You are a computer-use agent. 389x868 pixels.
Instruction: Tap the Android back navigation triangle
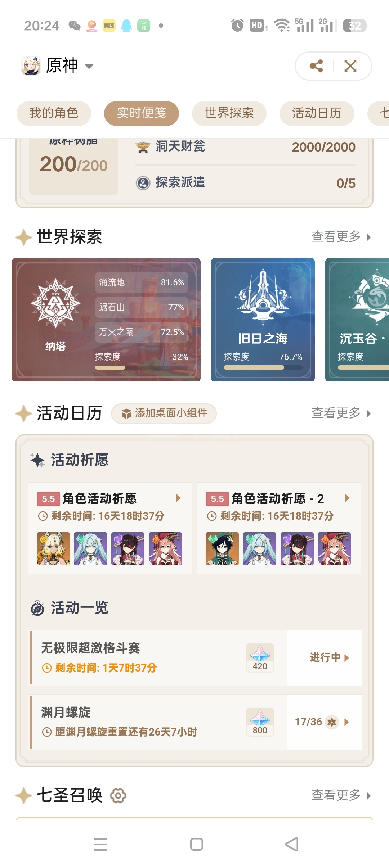(292, 844)
